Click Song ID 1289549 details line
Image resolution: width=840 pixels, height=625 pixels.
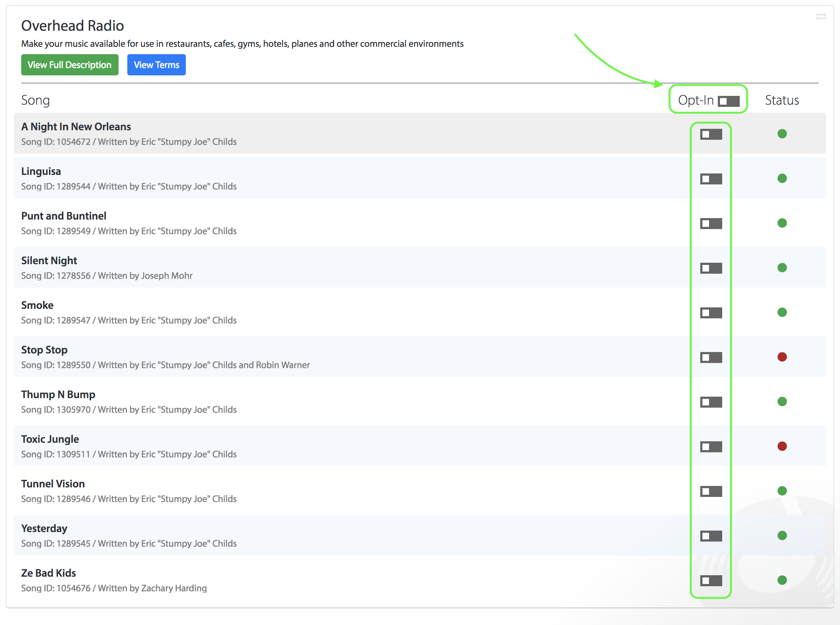pos(129,231)
